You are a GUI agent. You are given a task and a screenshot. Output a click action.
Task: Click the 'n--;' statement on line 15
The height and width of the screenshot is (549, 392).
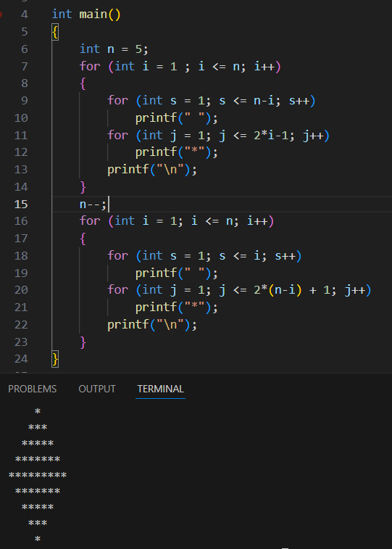coord(93,204)
